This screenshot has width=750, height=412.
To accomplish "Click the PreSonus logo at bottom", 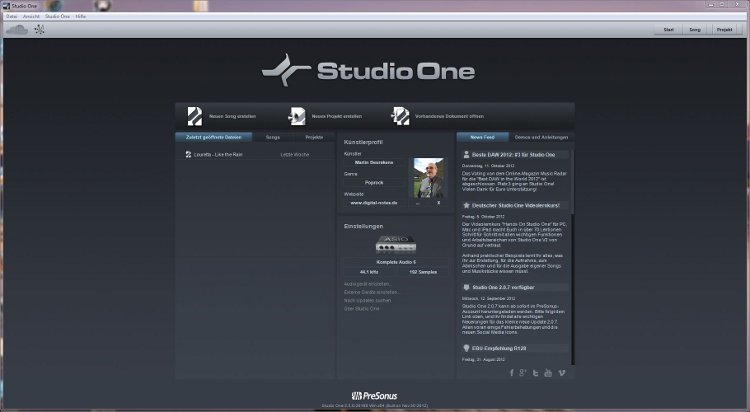I will pyautogui.click(x=375, y=396).
